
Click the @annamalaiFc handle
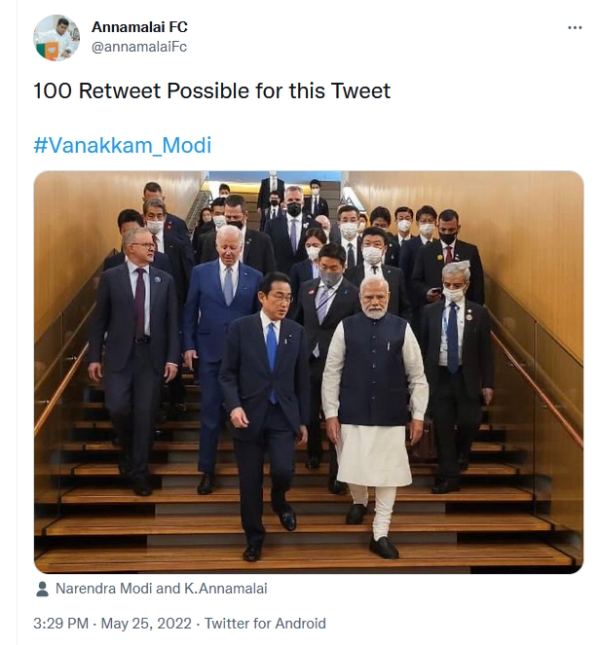[139, 46]
